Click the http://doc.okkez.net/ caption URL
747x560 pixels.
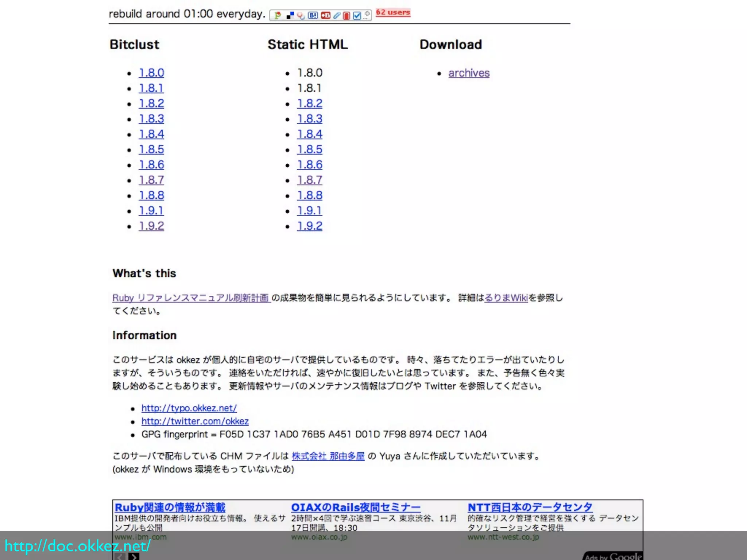[77, 546]
